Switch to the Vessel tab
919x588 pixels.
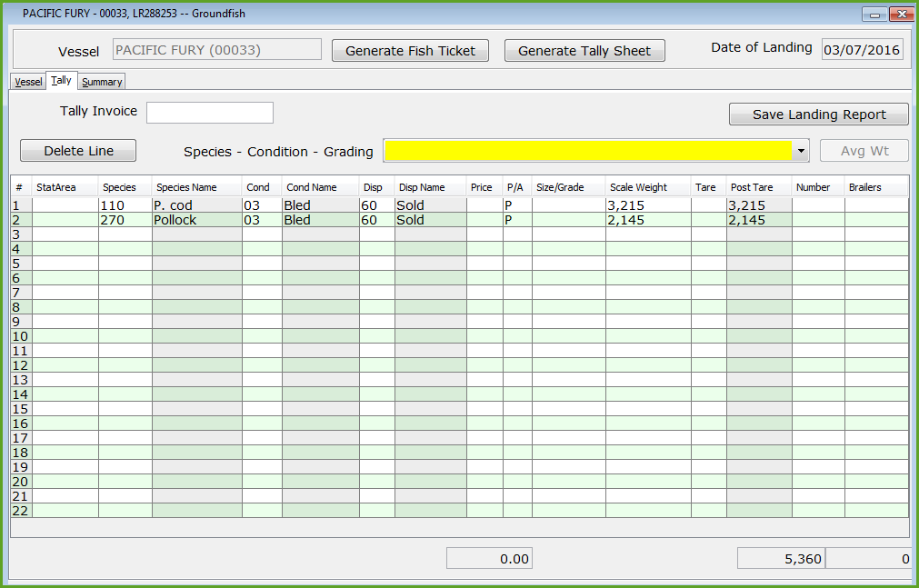tap(28, 82)
